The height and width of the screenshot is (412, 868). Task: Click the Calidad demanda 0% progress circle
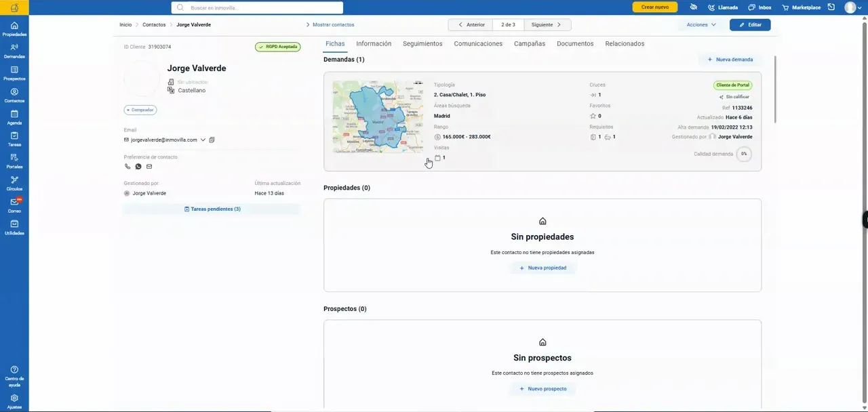(x=744, y=154)
